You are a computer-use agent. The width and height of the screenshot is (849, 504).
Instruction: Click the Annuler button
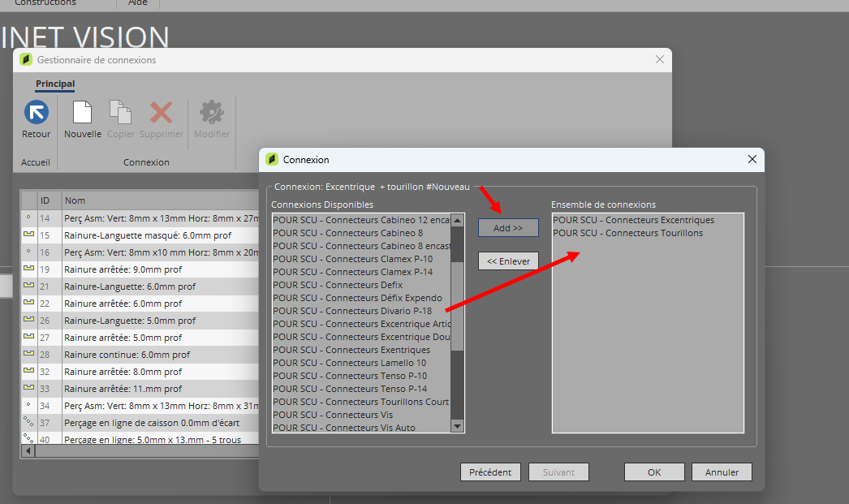click(722, 472)
